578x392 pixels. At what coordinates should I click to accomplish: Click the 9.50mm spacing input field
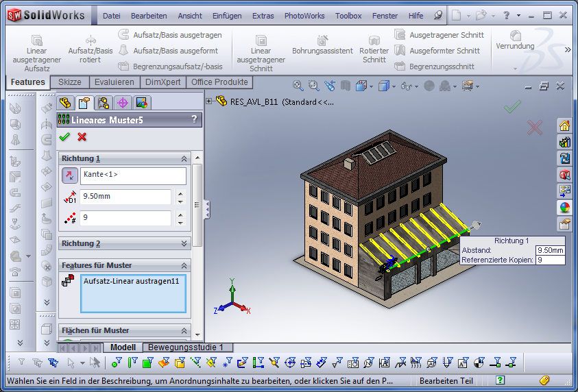[125, 197]
